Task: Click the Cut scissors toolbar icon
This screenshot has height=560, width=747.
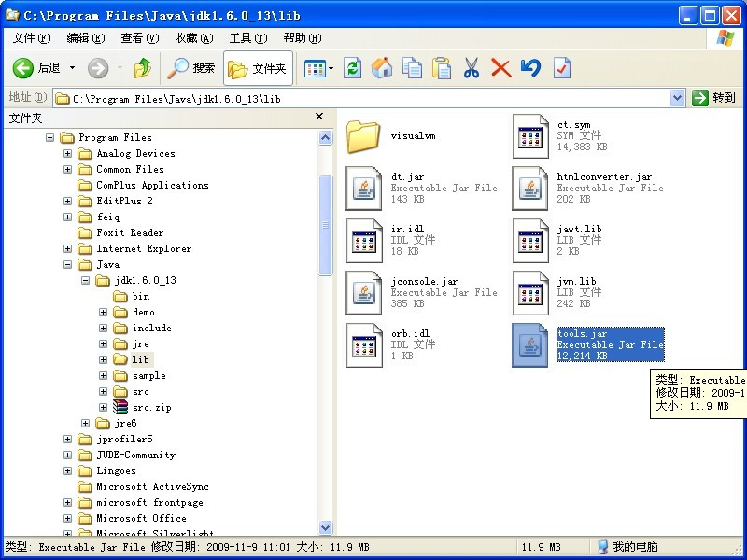Action: click(x=472, y=68)
